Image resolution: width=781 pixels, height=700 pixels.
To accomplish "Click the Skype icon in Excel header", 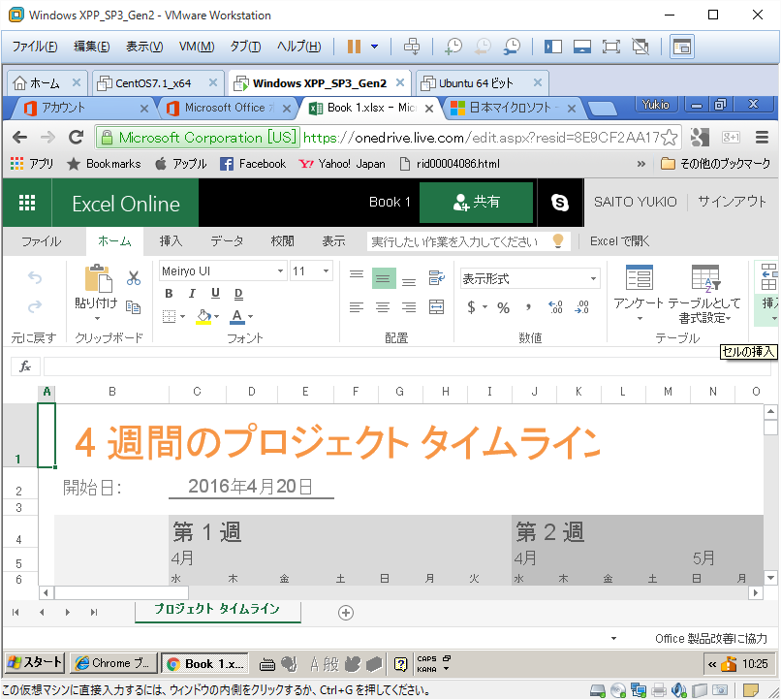I will pos(559,203).
